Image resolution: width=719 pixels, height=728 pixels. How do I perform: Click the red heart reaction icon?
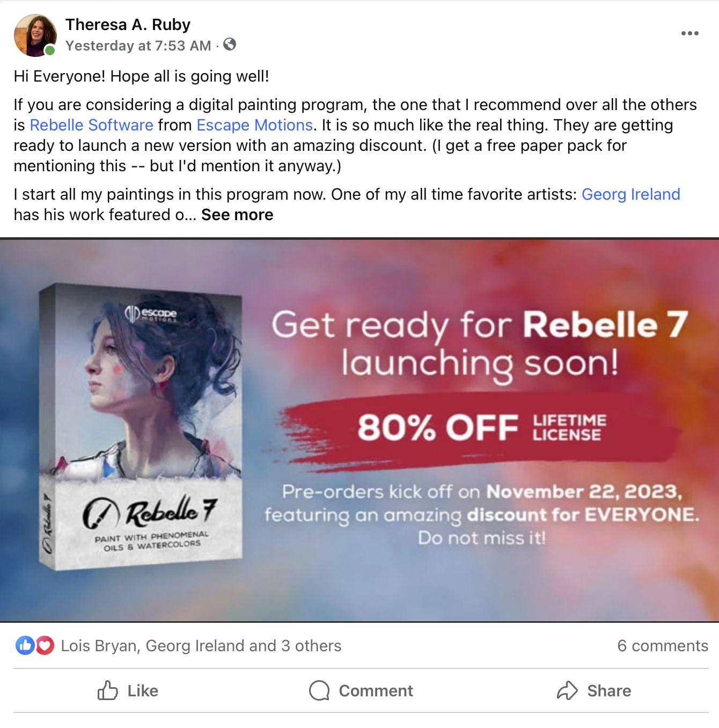coord(45,645)
